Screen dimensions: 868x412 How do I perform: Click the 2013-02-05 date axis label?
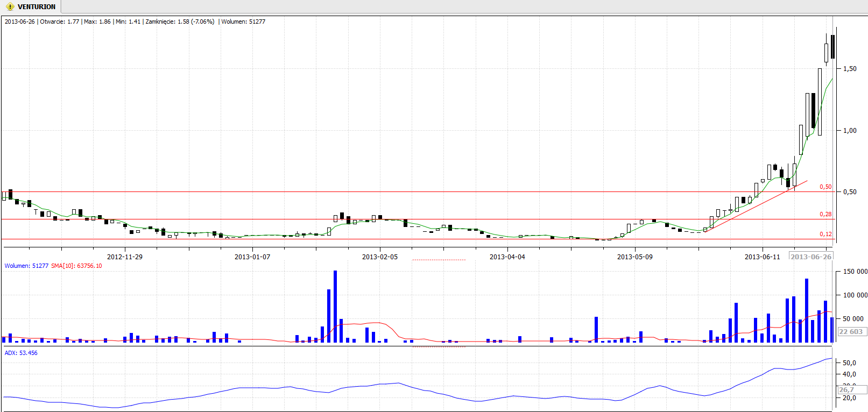[380, 257]
